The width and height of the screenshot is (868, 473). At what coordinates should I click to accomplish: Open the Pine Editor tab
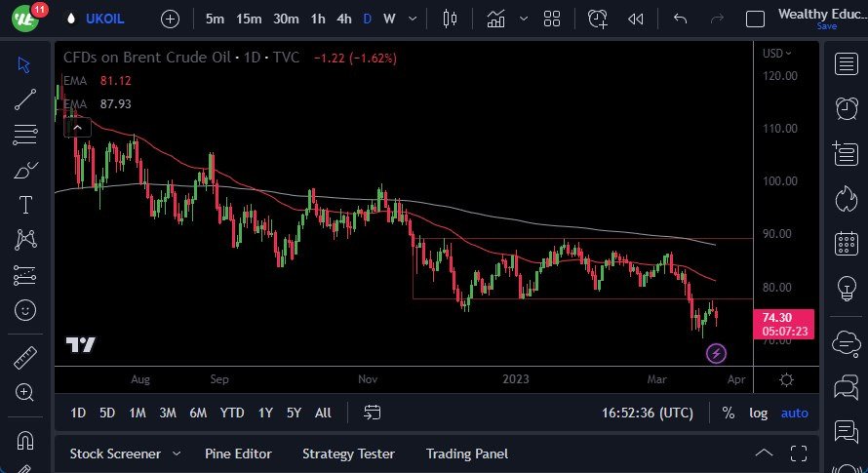pos(238,453)
